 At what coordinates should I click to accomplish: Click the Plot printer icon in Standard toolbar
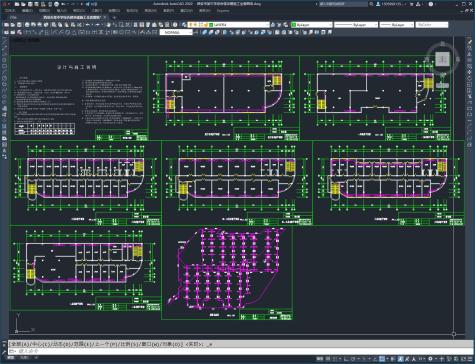27,25
